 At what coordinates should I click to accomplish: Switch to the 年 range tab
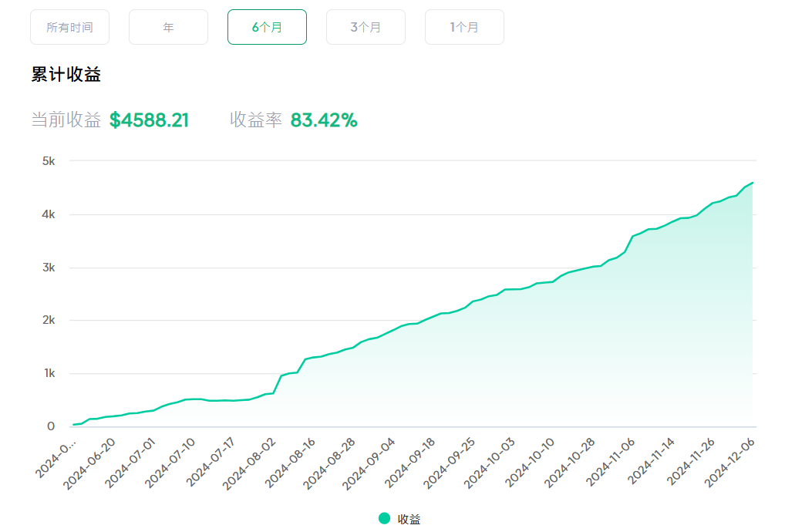(x=168, y=27)
